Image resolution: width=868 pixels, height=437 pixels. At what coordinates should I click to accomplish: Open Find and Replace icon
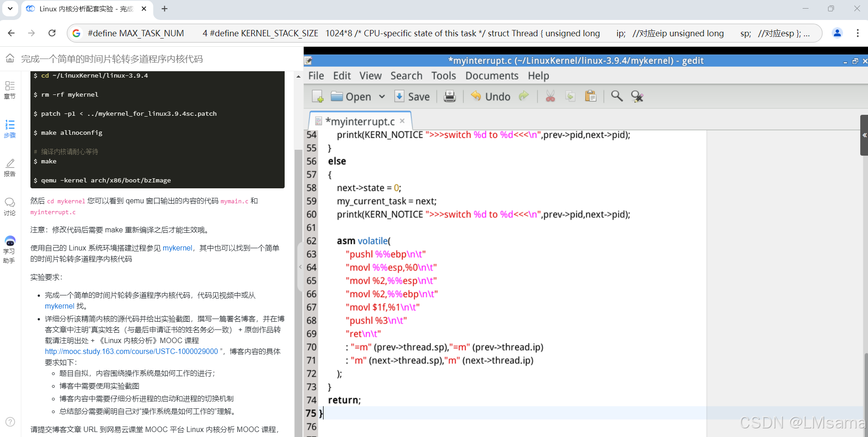click(x=637, y=96)
